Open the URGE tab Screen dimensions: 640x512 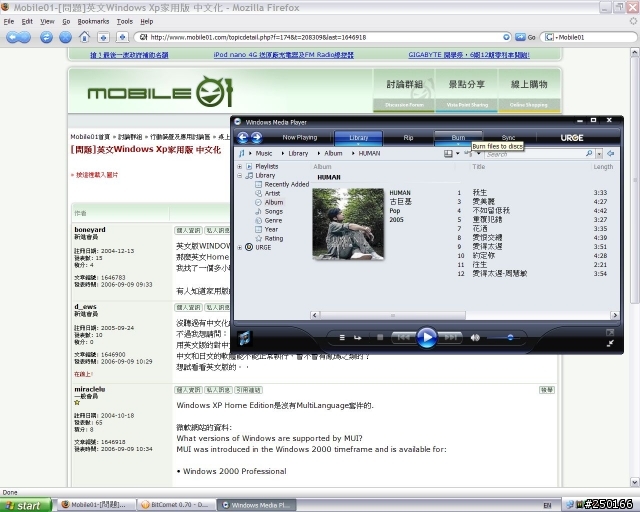[x=571, y=138]
